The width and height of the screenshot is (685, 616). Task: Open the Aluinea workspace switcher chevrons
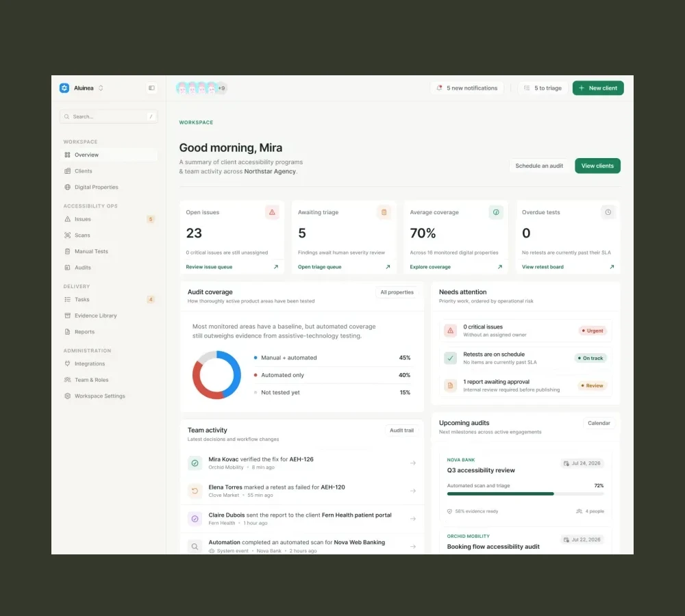point(101,88)
